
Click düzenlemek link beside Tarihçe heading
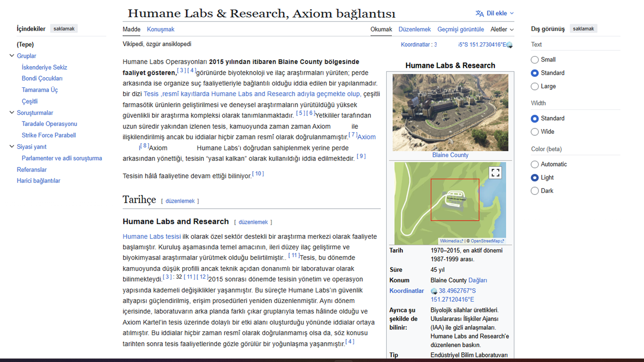[x=180, y=201]
